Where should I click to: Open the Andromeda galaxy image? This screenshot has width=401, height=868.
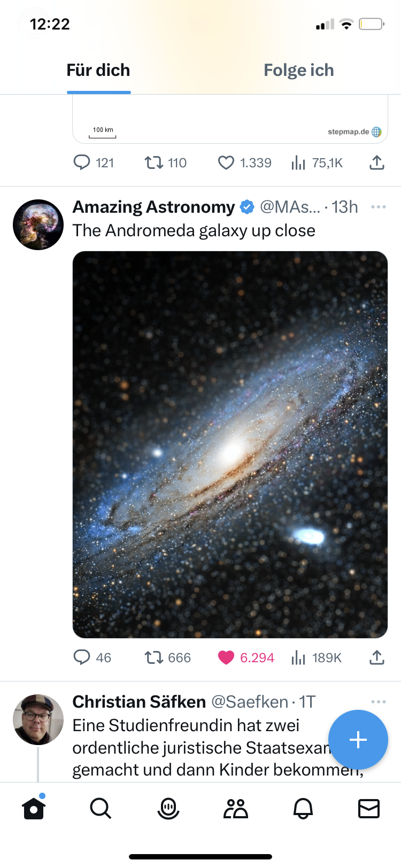tap(230, 444)
